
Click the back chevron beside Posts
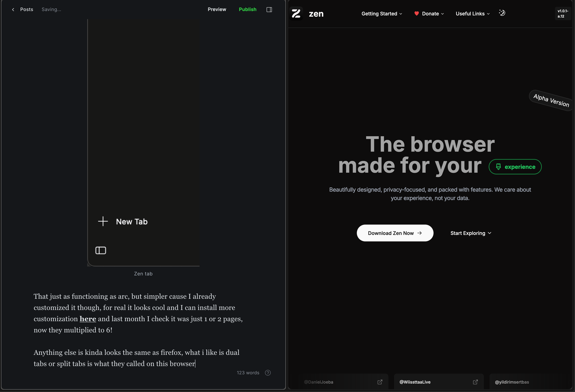click(x=13, y=9)
